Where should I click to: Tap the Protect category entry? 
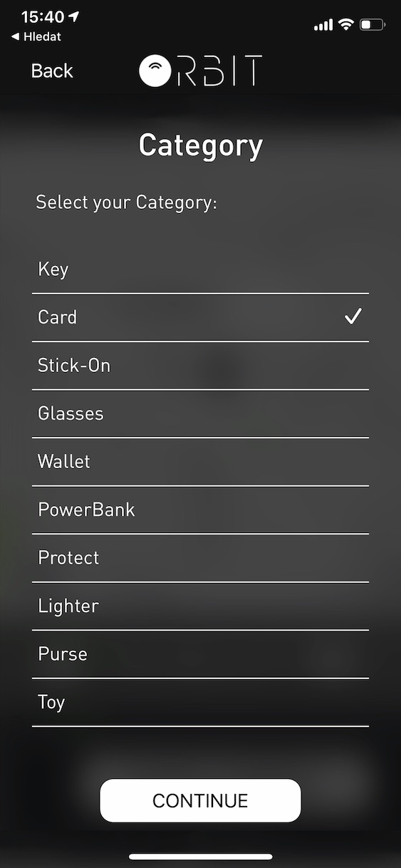pos(200,558)
